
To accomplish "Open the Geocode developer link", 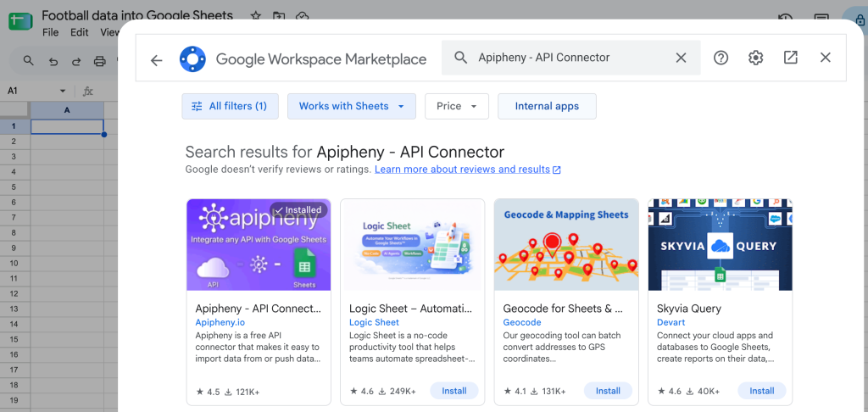I will pos(522,322).
